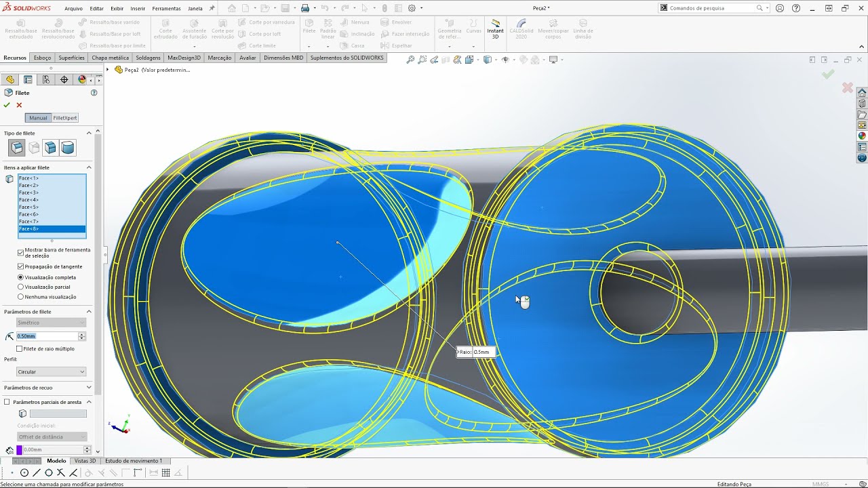Open the Arquivo menu
The height and width of the screenshot is (488, 868).
tap(73, 9)
